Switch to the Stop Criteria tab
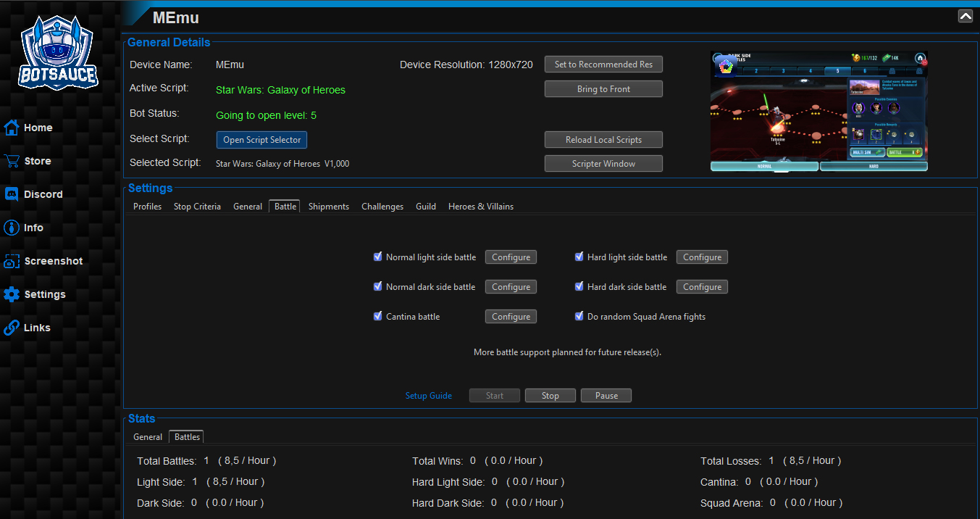The width and height of the screenshot is (980, 519). [197, 207]
